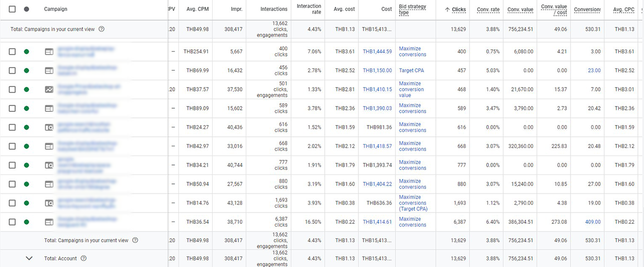Click the Display campaign icon in the THB1,390.03 row
Screen dimensions: 644x267
[x=49, y=108]
